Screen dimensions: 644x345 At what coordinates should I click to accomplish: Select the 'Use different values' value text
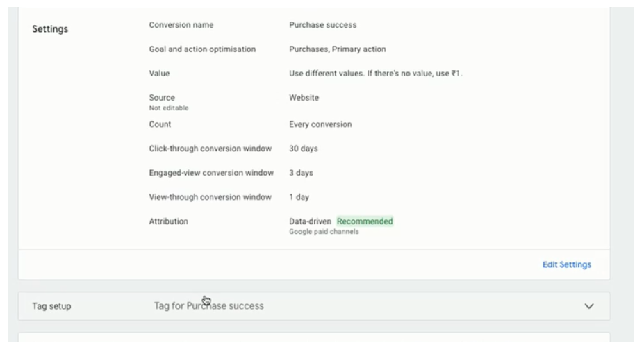tap(375, 74)
